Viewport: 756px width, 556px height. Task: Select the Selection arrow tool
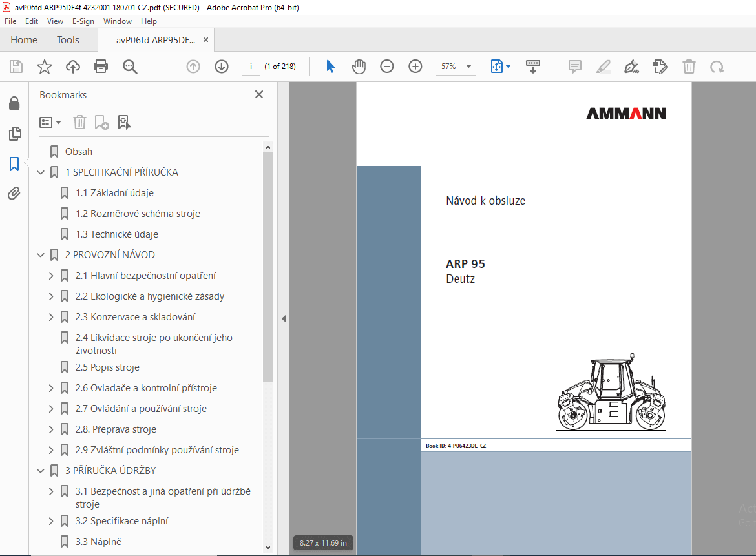click(x=330, y=66)
